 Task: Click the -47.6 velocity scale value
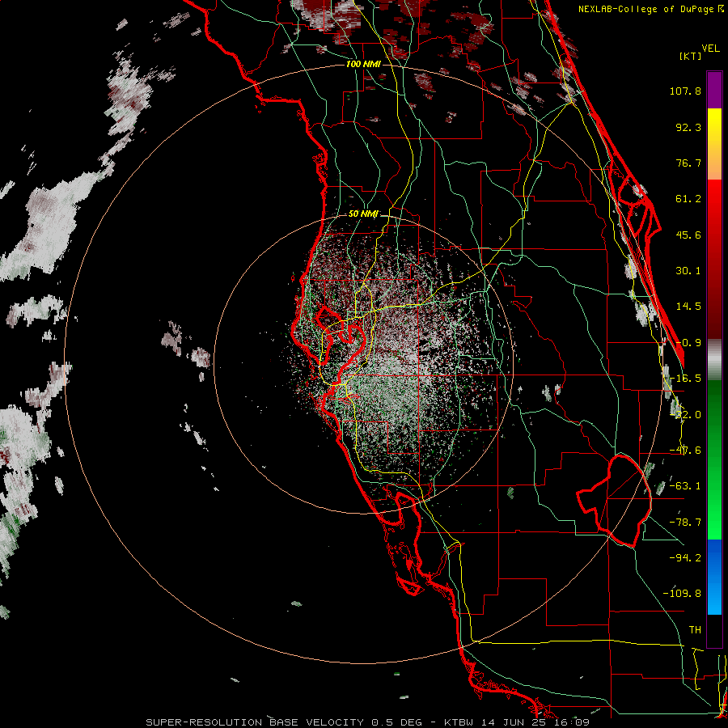click(685, 451)
